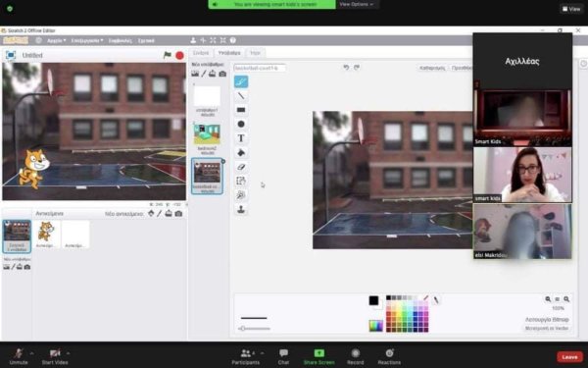This screenshot has width=588, height=368.
Task: Unmute the microphone in Zoom
Action: pos(19,356)
